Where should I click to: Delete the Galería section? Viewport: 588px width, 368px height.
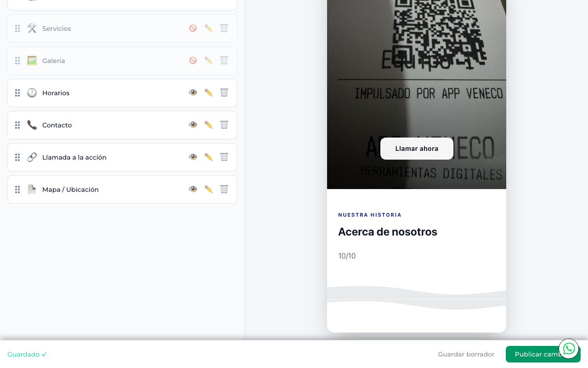click(x=224, y=60)
